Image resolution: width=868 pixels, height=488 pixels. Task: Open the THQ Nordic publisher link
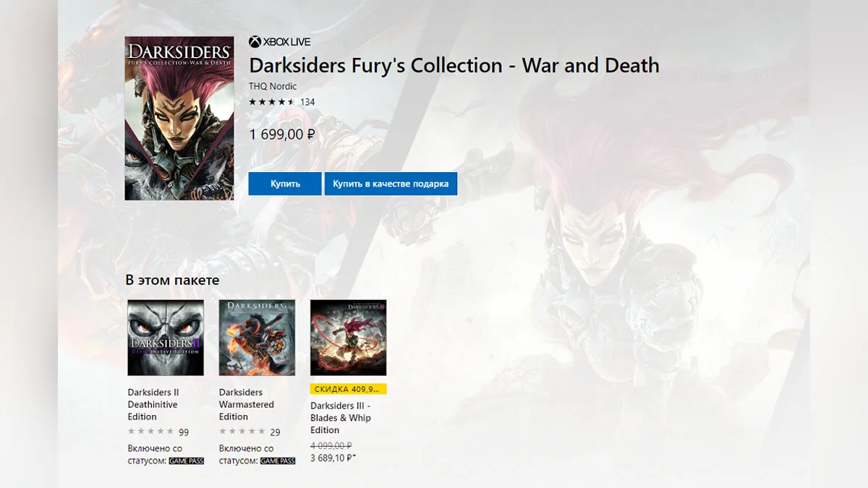(x=273, y=86)
